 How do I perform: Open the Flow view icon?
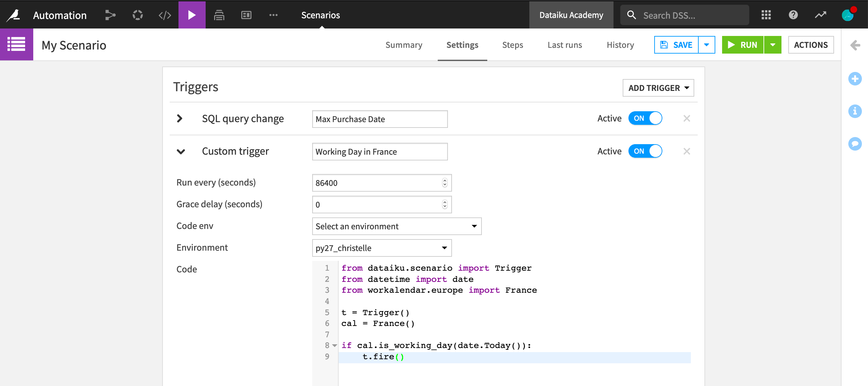[111, 15]
